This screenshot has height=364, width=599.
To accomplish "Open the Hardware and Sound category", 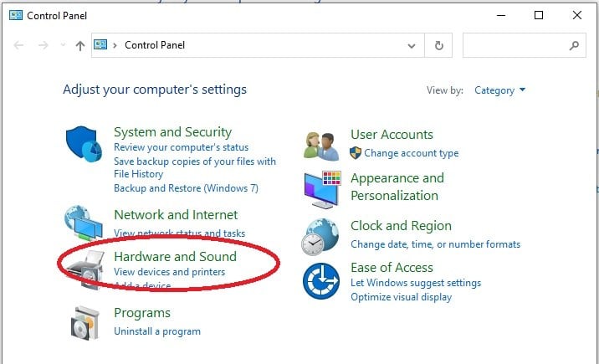I will (x=175, y=256).
